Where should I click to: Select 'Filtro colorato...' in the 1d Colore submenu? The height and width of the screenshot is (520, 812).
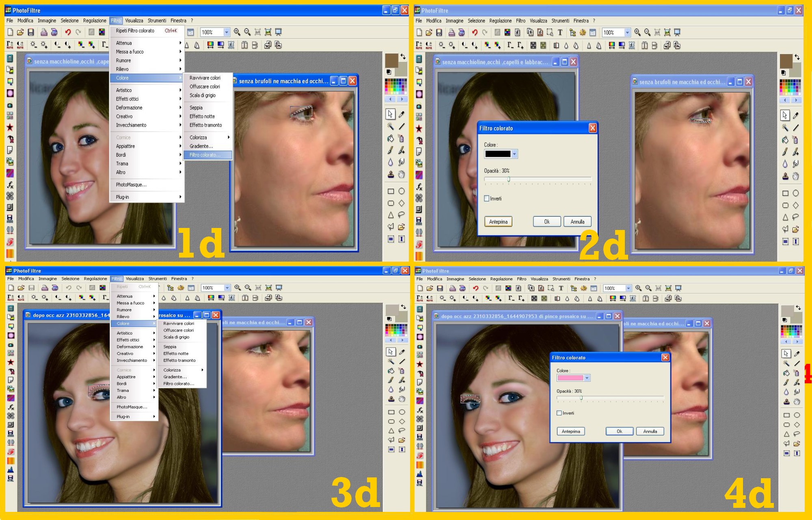pyautogui.click(x=205, y=155)
